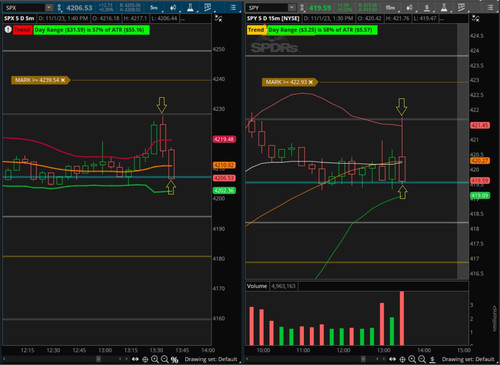The image size is (500, 365).
Task: Click the dollar scale icon below SPY chart
Action: pos(432,359)
